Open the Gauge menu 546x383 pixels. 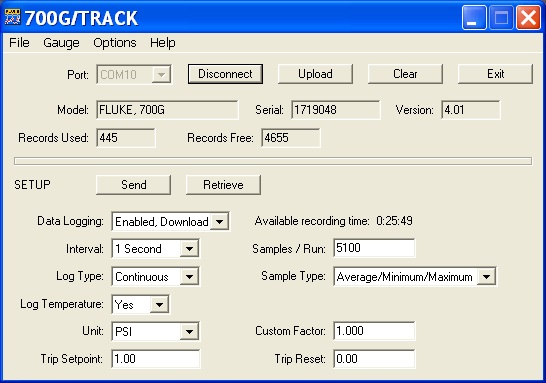click(x=61, y=43)
